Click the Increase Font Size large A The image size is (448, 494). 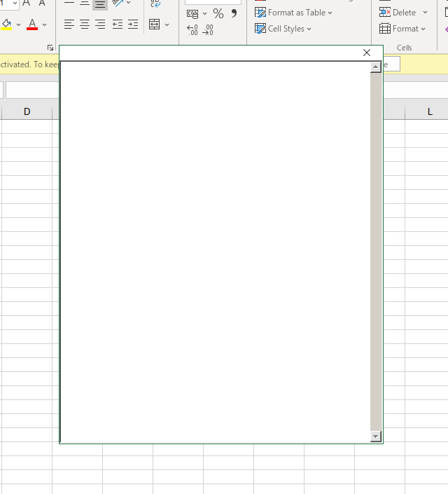point(27,3)
